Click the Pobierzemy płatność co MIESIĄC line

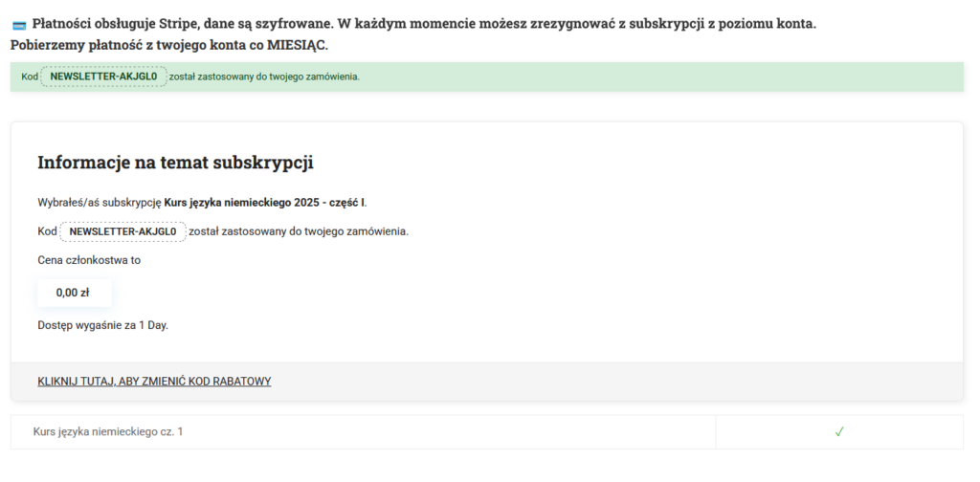[x=168, y=45]
